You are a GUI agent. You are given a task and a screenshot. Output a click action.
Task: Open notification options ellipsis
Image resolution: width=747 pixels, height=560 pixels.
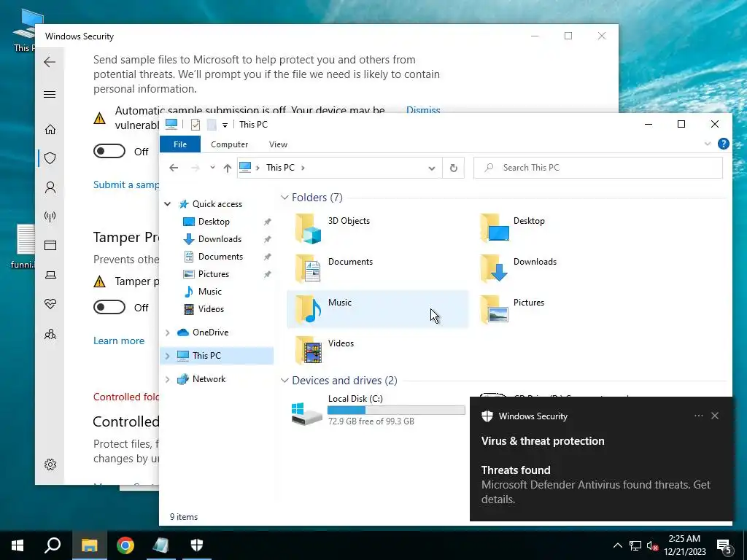pos(699,416)
